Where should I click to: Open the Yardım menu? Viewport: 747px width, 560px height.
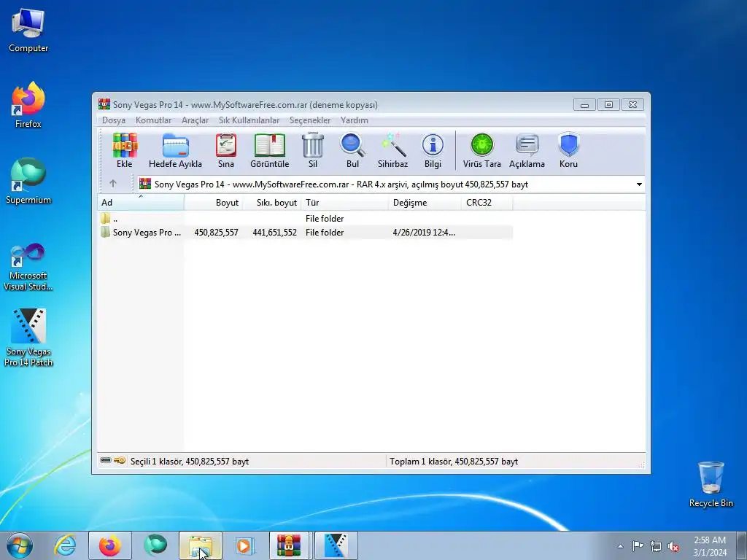point(354,120)
